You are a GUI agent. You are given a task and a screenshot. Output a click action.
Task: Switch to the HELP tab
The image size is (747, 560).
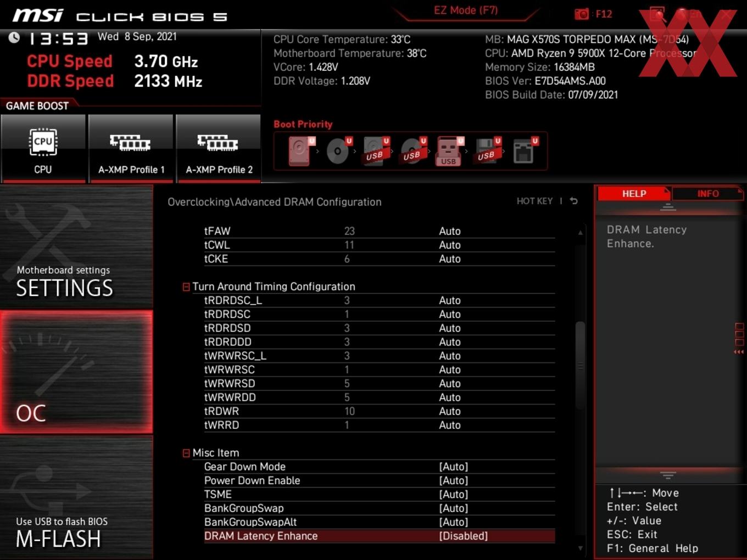coord(634,193)
